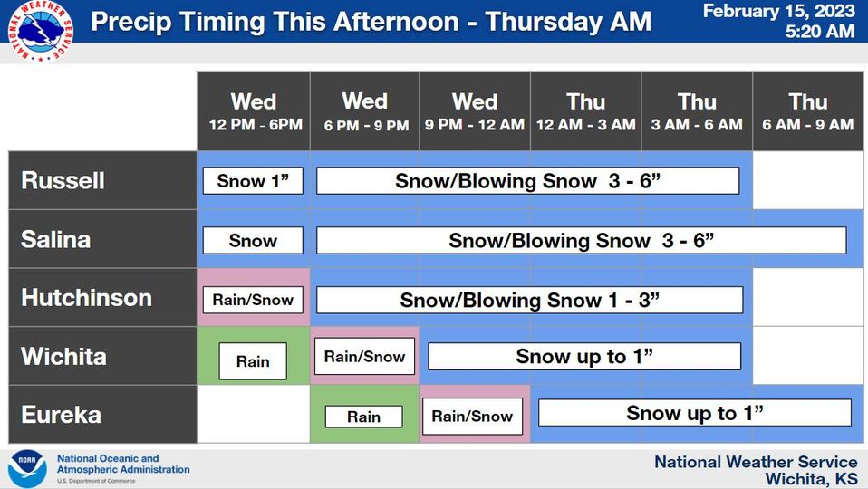Select Hutchinson's Rain/Snow box
The height and width of the screenshot is (489, 868).
coord(253,299)
